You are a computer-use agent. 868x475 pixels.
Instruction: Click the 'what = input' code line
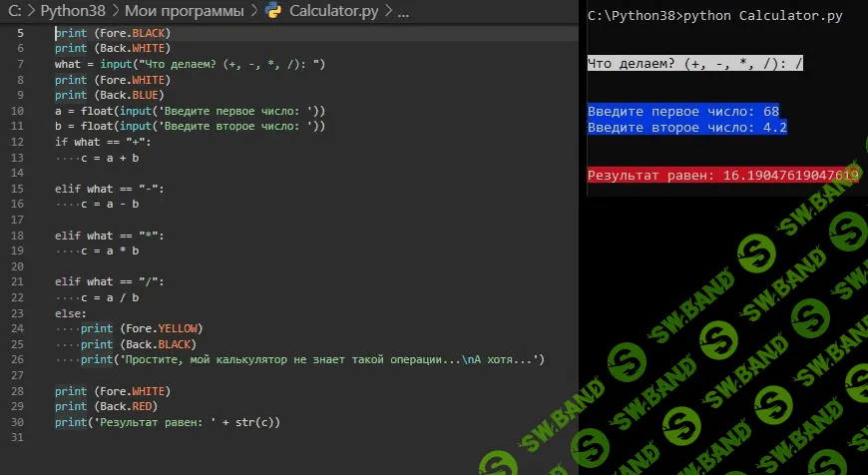coord(190,64)
